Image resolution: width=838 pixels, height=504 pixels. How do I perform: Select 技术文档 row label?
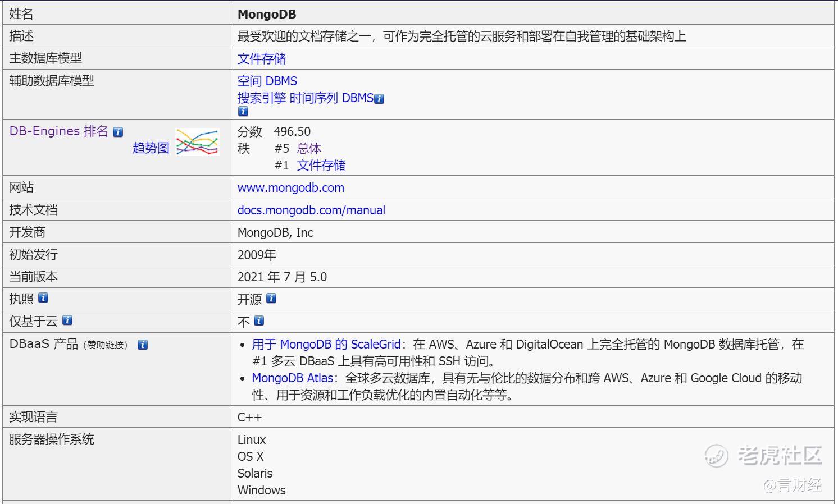pos(33,209)
